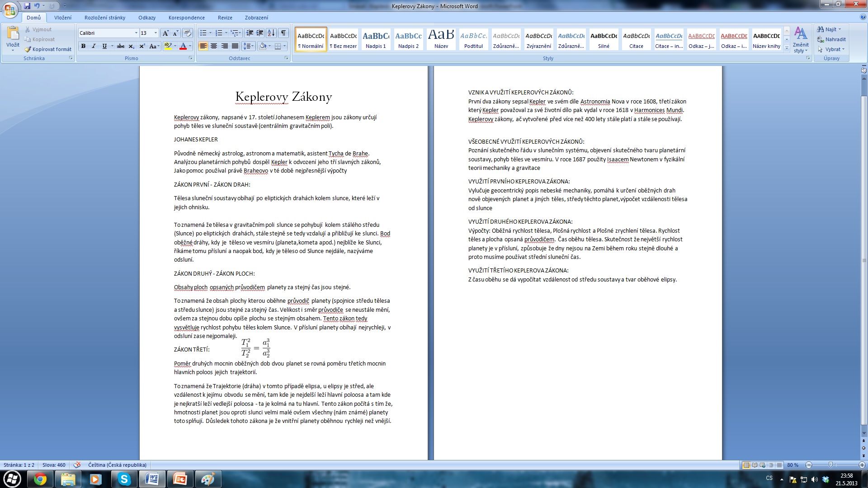This screenshot has width=868, height=488.
Task: Open the Revize ribbon tab
Action: [225, 18]
